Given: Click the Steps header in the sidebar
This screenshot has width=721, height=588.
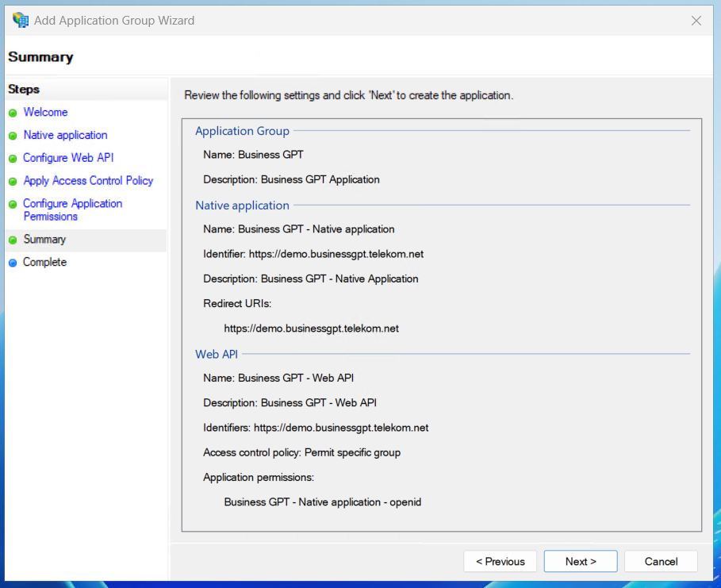Looking at the screenshot, I should (x=24, y=89).
